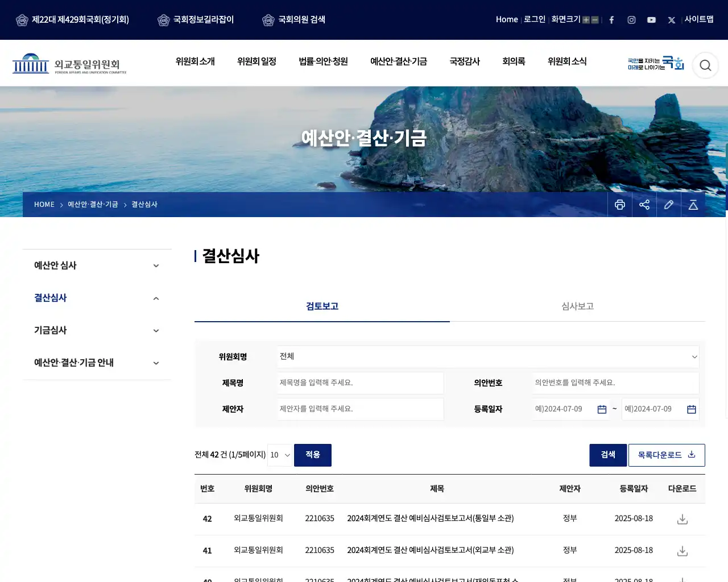Open the 위원회소개 main menu

[x=195, y=61]
